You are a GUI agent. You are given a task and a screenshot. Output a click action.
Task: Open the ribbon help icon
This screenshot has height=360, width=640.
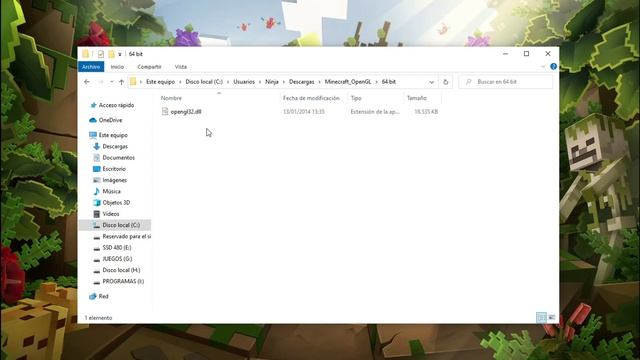tap(553, 67)
